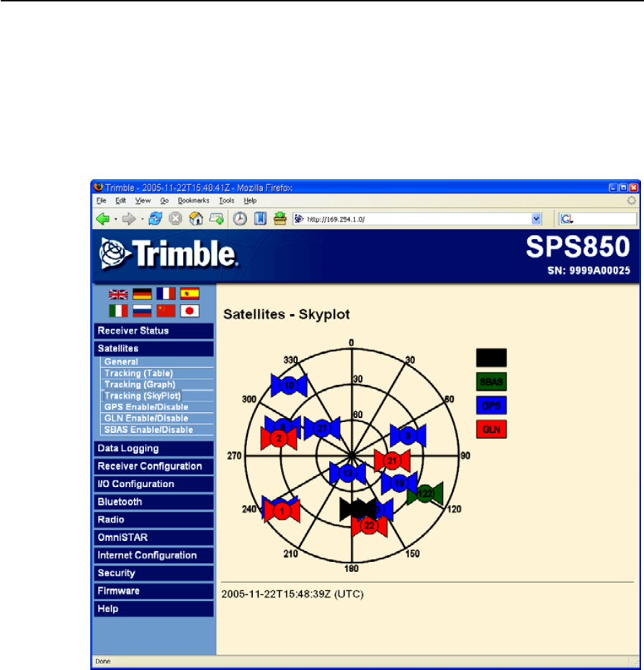The height and width of the screenshot is (670, 644).
Task: Click GLN satellite 1 on the skyplot
Action: tap(282, 511)
